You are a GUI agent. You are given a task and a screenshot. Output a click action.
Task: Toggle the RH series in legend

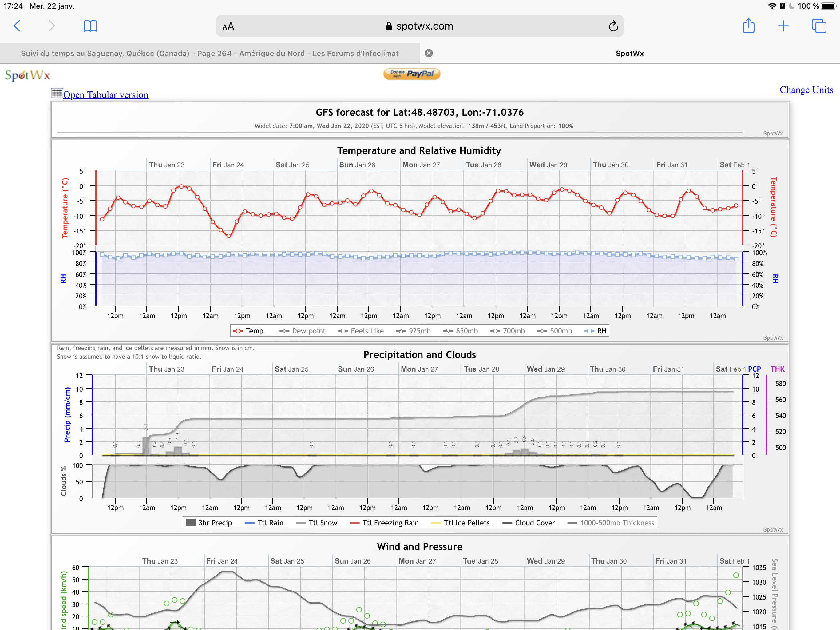[x=596, y=331]
